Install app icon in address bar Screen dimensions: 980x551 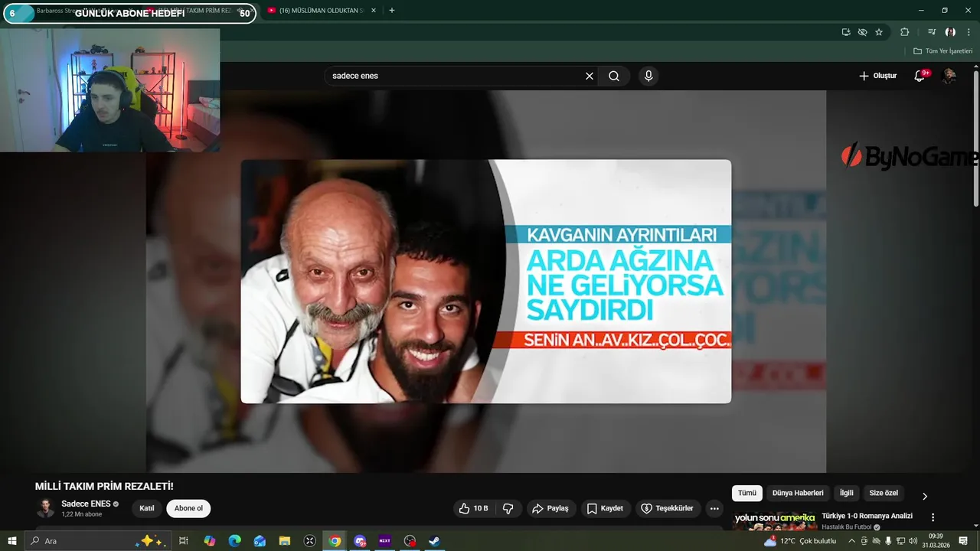846,32
